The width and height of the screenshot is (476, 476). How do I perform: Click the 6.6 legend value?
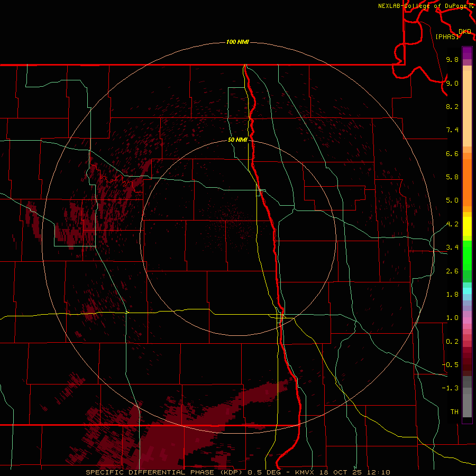(x=452, y=153)
